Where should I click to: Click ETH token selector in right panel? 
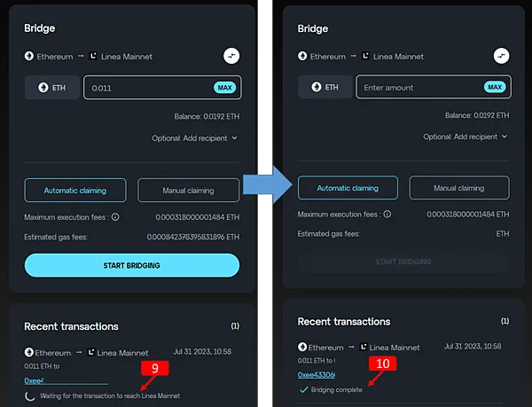325,87
